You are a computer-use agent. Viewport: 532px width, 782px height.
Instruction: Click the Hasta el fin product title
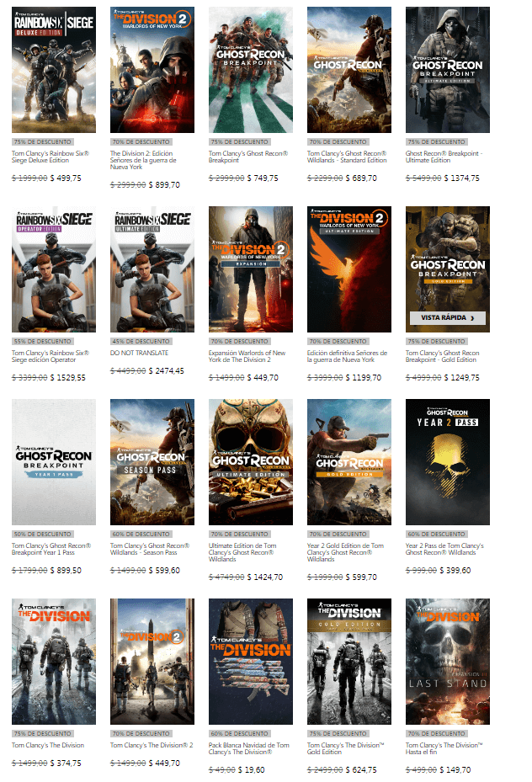pyautogui.click(x=444, y=748)
